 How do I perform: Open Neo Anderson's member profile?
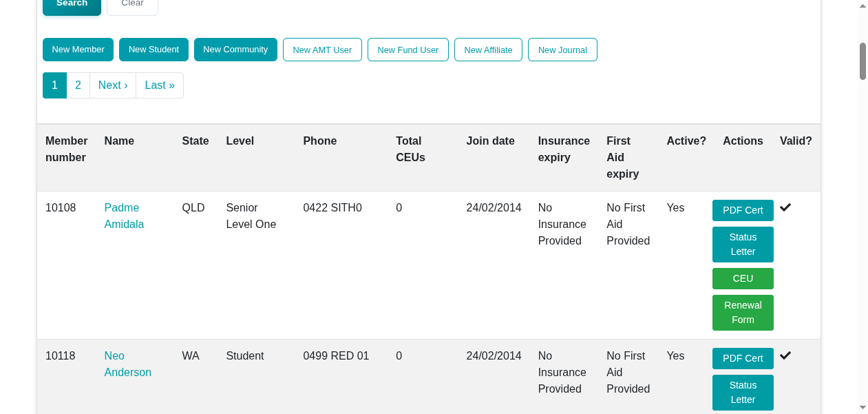click(x=127, y=364)
